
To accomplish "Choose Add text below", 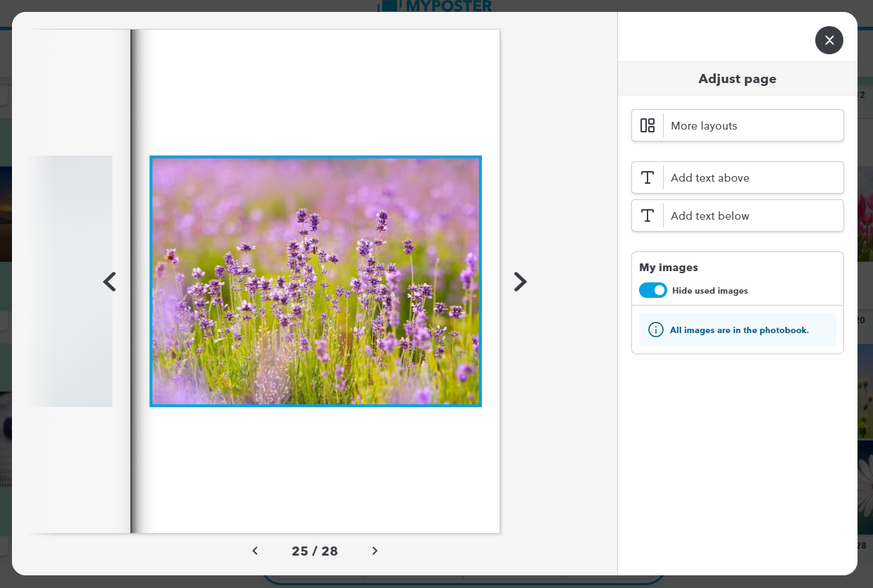I will 752,215.
